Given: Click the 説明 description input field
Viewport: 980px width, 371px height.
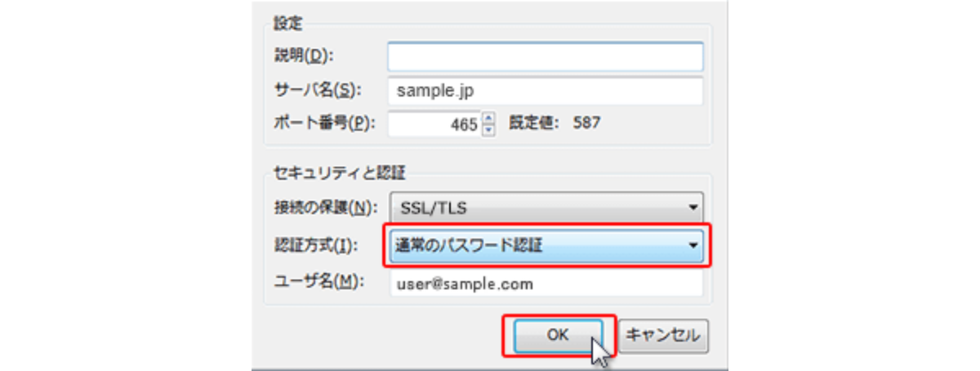Looking at the screenshot, I should pos(545,56).
